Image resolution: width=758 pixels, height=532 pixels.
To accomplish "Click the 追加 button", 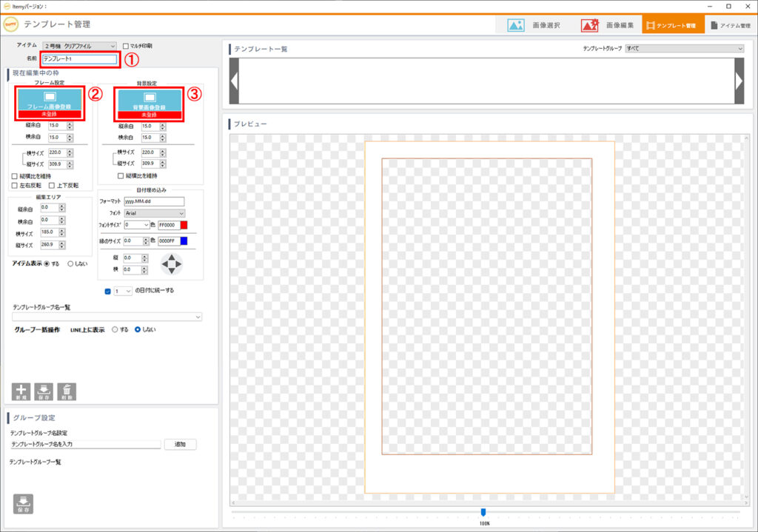I will coord(180,445).
